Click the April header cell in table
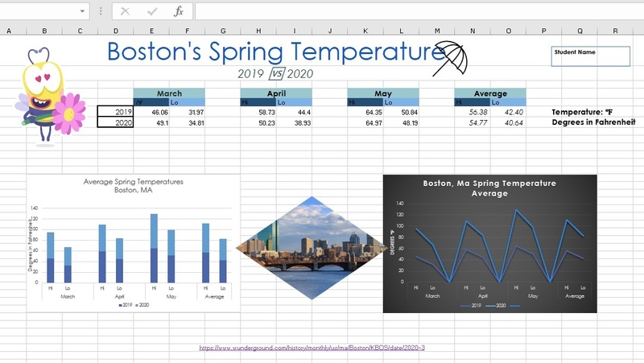 pos(276,93)
